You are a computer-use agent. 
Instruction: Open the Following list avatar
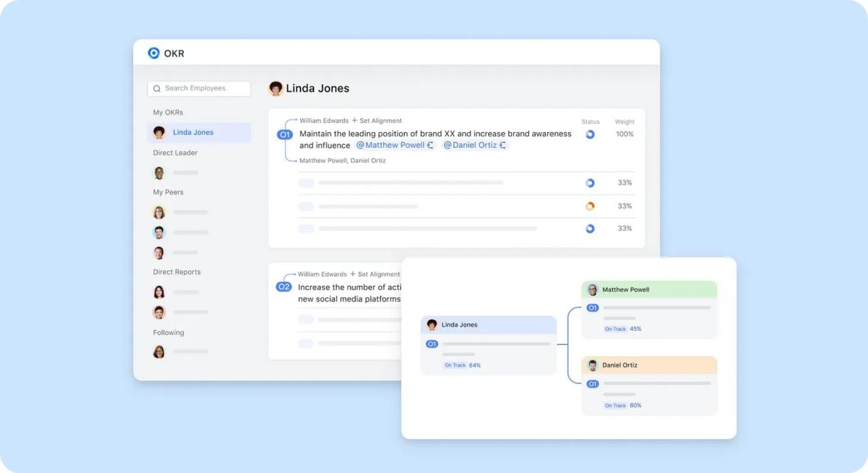pos(159,352)
